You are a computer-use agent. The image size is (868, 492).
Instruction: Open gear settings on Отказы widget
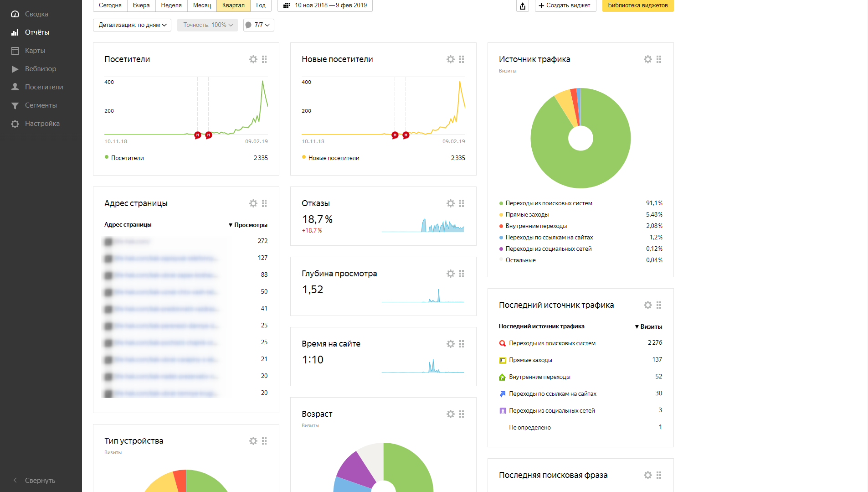click(451, 203)
